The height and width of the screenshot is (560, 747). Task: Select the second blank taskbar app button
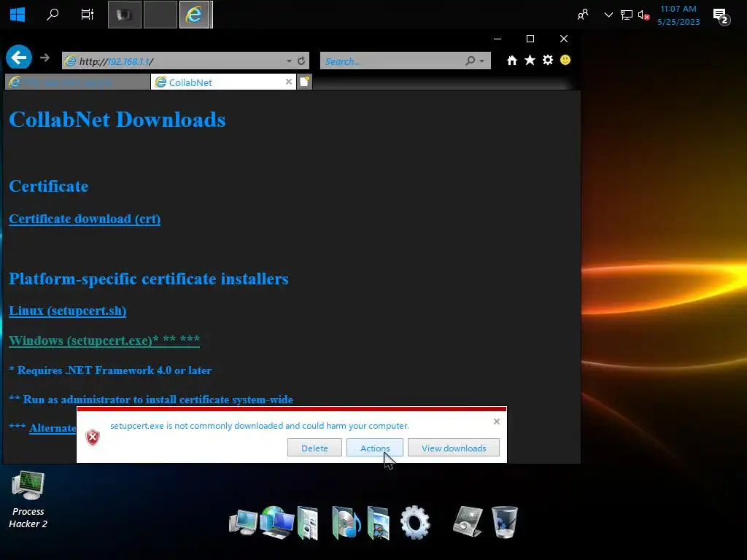point(160,15)
